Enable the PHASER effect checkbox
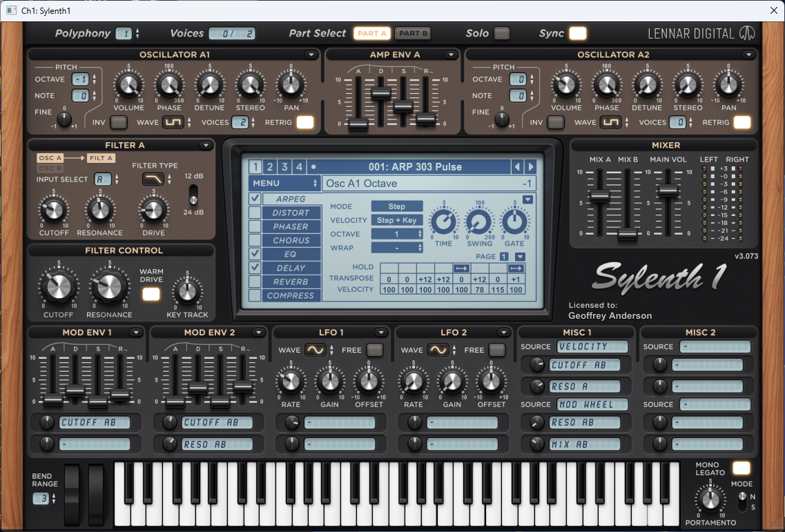This screenshot has height=532, width=785. coord(255,226)
